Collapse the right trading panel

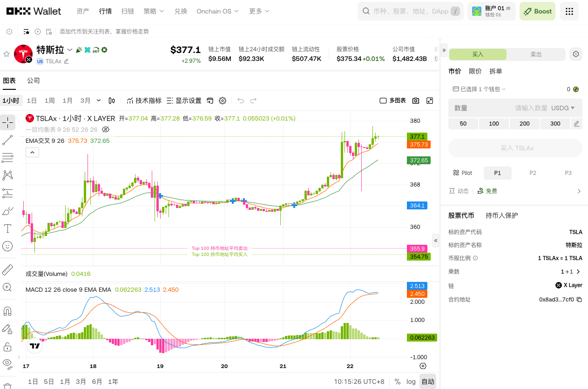pos(444,49)
